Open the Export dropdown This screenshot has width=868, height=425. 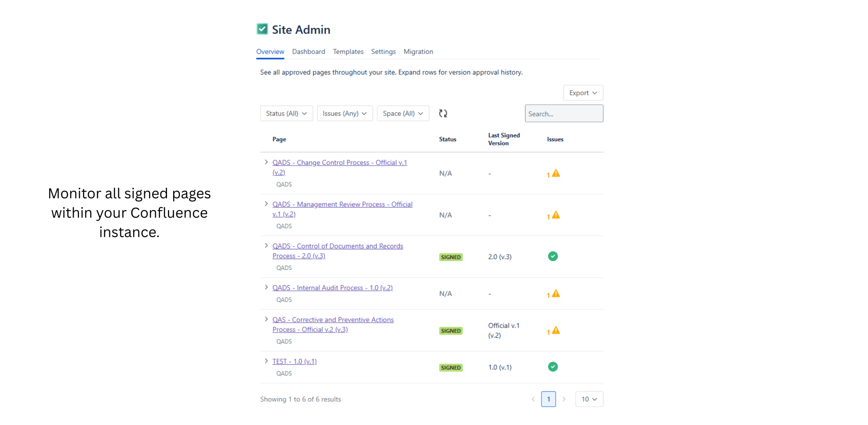583,93
